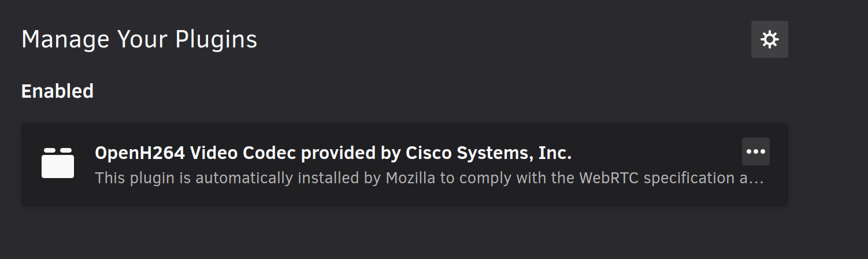Click the word "Plugins" in the page heading
868x259 pixels.
click(217, 40)
